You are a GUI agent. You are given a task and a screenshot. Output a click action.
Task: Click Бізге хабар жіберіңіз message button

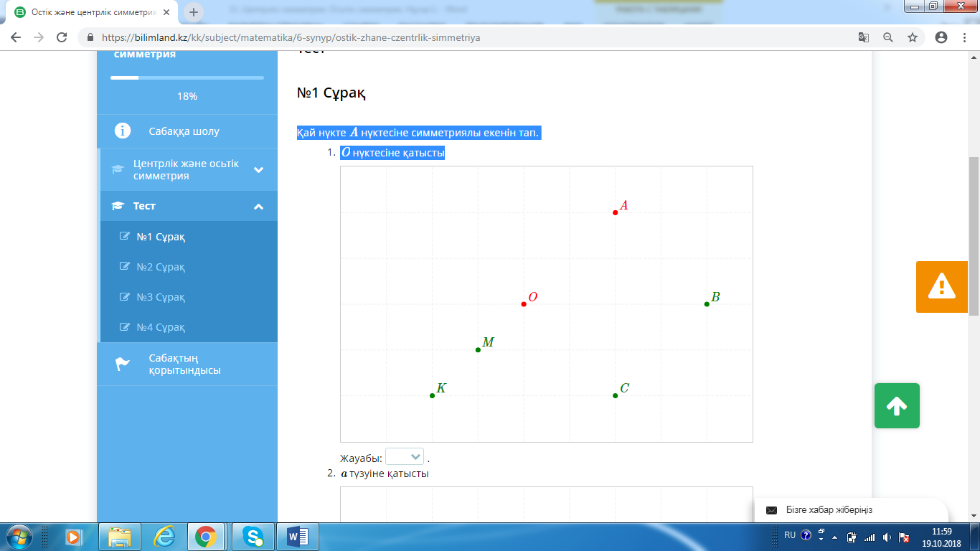point(851,510)
